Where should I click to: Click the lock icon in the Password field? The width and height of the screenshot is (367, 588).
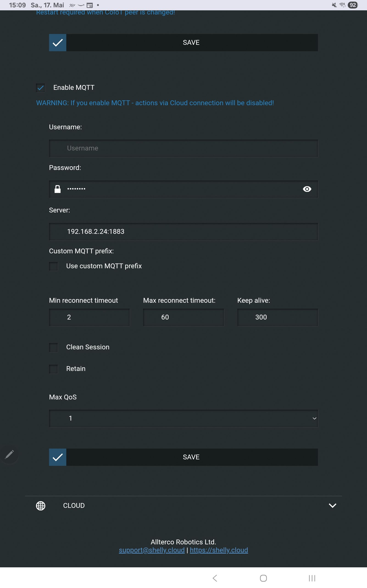[58, 189]
